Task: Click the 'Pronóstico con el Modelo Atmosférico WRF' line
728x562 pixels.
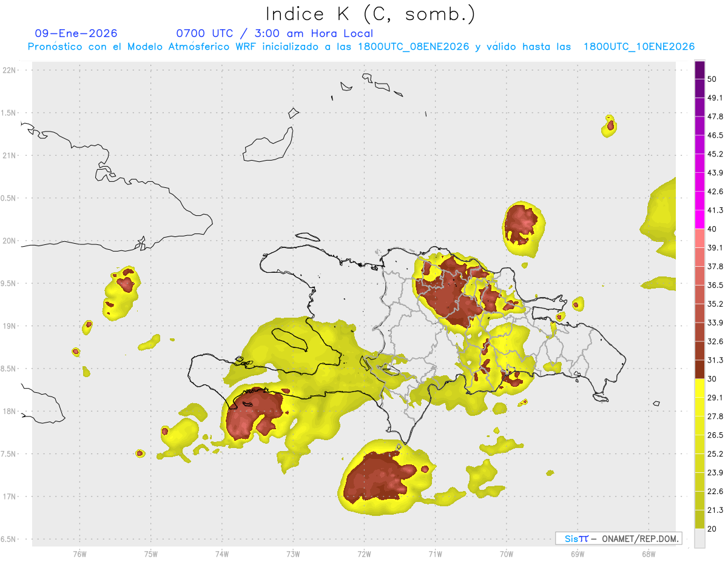Action: click(x=361, y=47)
